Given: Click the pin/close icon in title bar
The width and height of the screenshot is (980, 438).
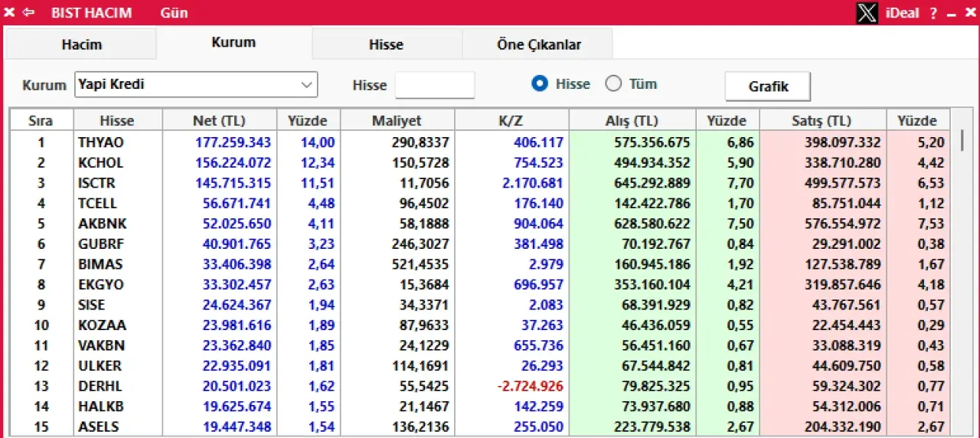Looking at the screenshot, I should 10,13.
